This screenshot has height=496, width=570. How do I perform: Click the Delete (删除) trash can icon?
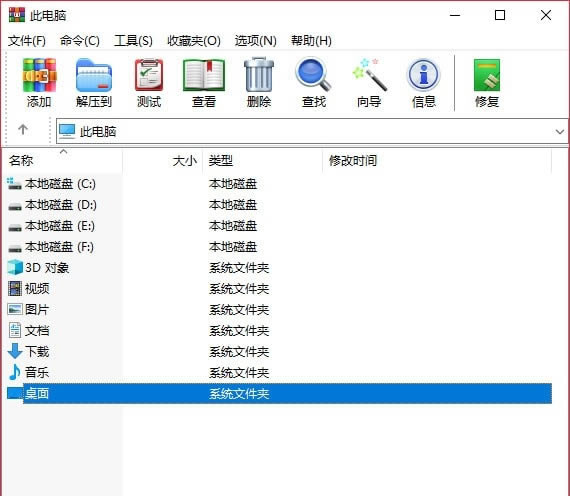click(x=259, y=75)
